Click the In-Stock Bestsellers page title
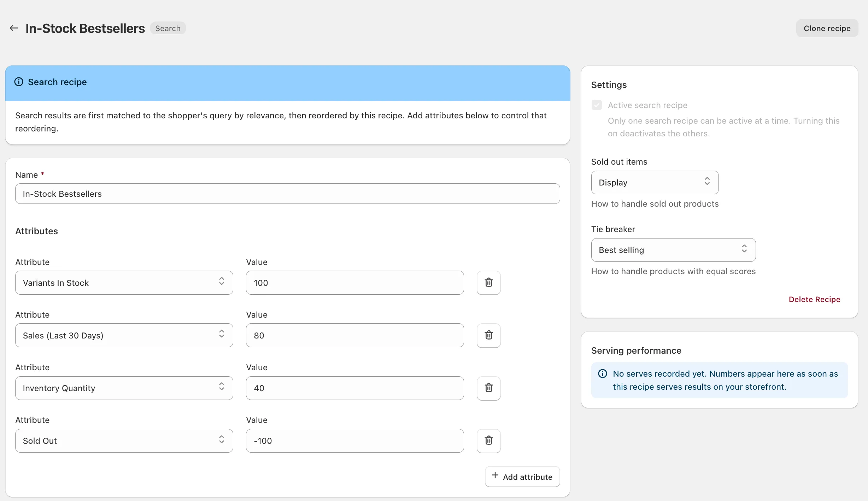The image size is (868, 501). pos(85,28)
